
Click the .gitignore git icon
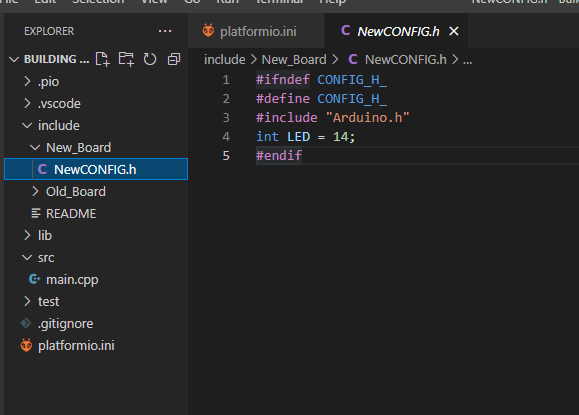click(26, 323)
